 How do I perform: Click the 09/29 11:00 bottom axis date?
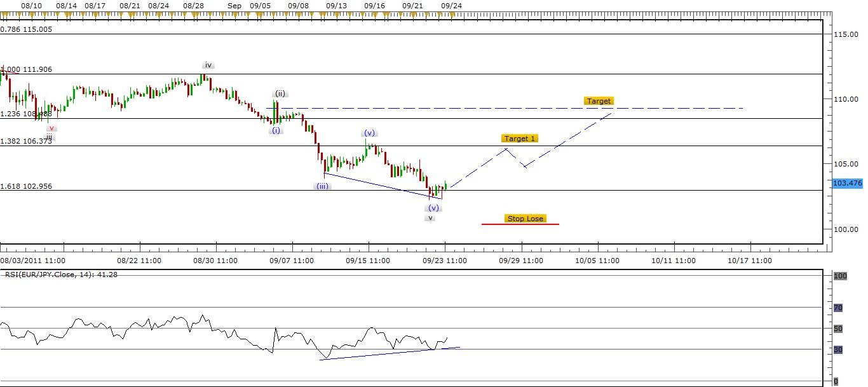(521, 261)
